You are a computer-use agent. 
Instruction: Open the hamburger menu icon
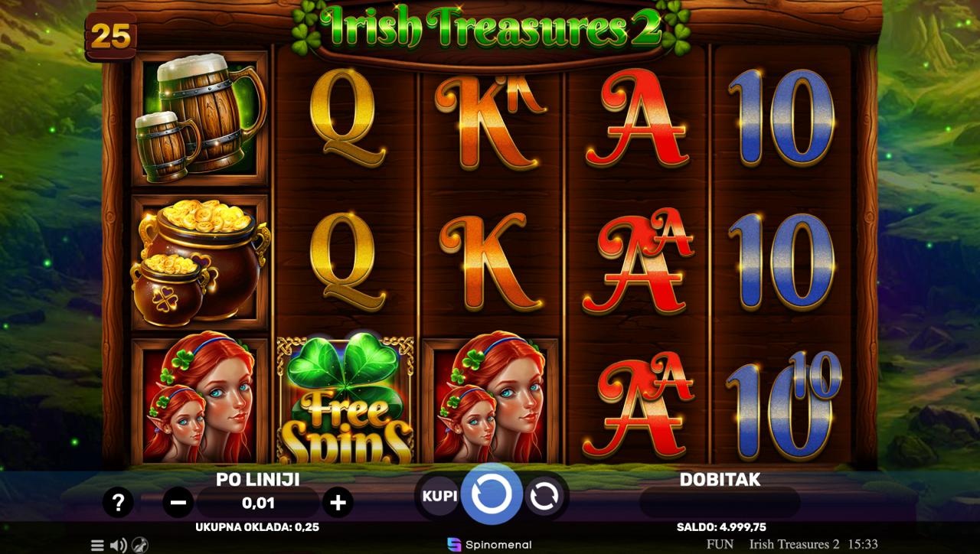(x=97, y=545)
